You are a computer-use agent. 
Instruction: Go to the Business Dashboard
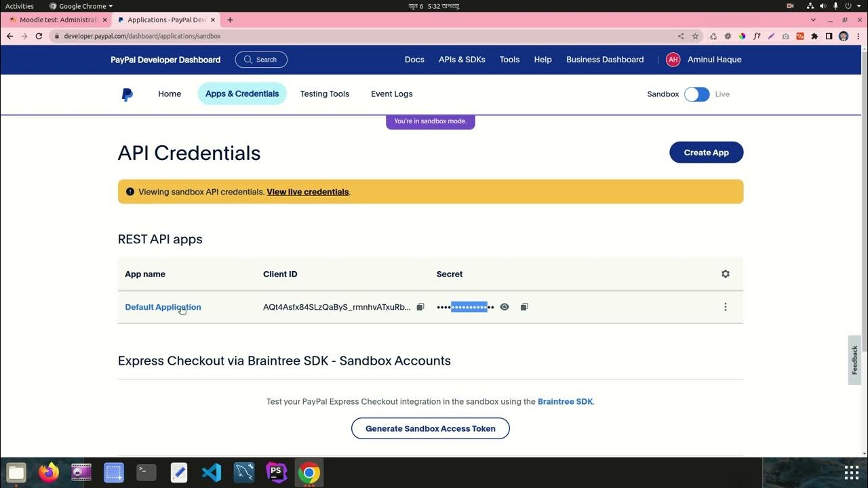click(x=605, y=60)
